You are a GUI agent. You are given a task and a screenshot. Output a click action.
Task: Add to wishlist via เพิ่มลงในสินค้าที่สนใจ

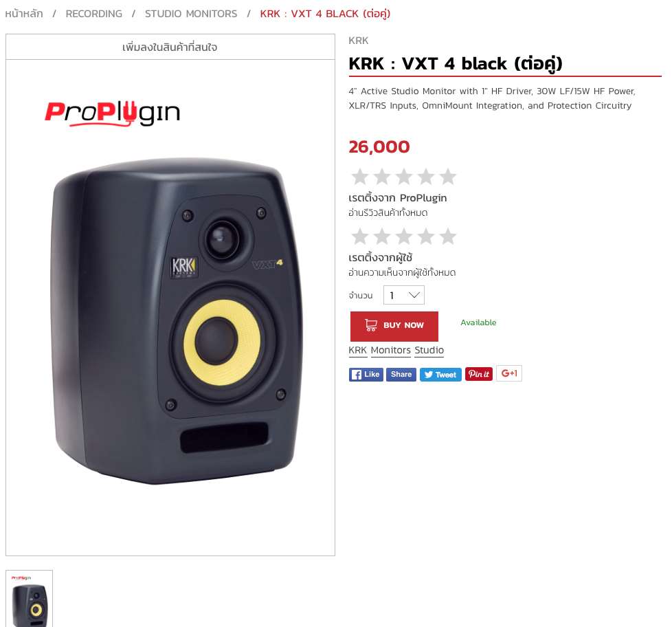point(170,47)
